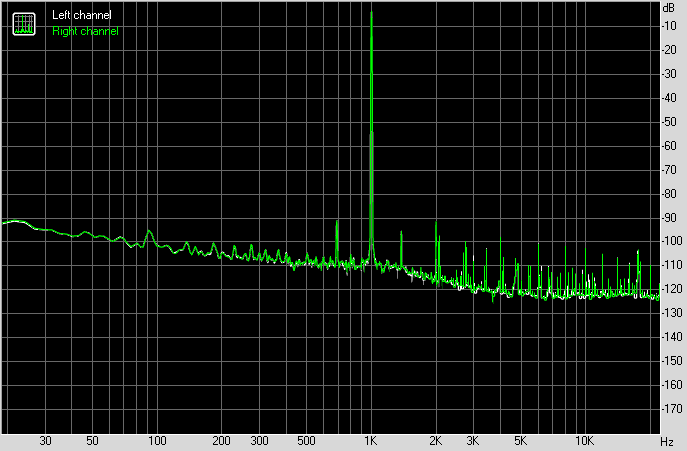Image resolution: width=687 pixels, height=451 pixels.
Task: Click the 50 Hz axis label
Action: point(92,441)
